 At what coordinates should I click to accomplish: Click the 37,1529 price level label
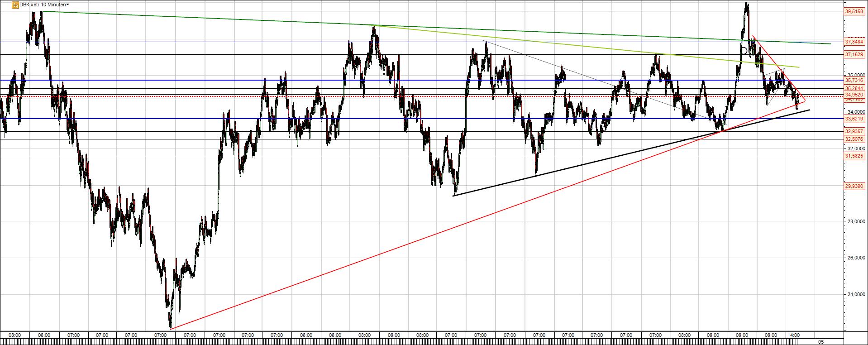854,54
